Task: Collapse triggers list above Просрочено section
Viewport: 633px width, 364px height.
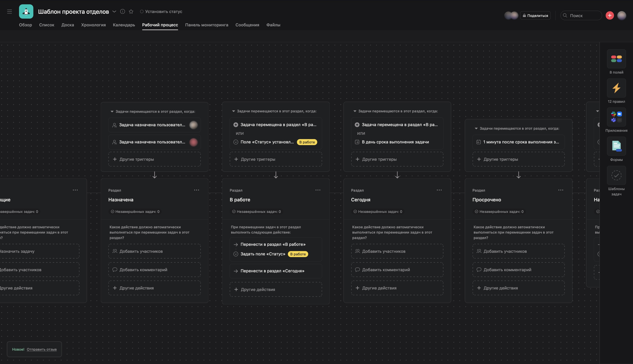Action: click(476, 129)
